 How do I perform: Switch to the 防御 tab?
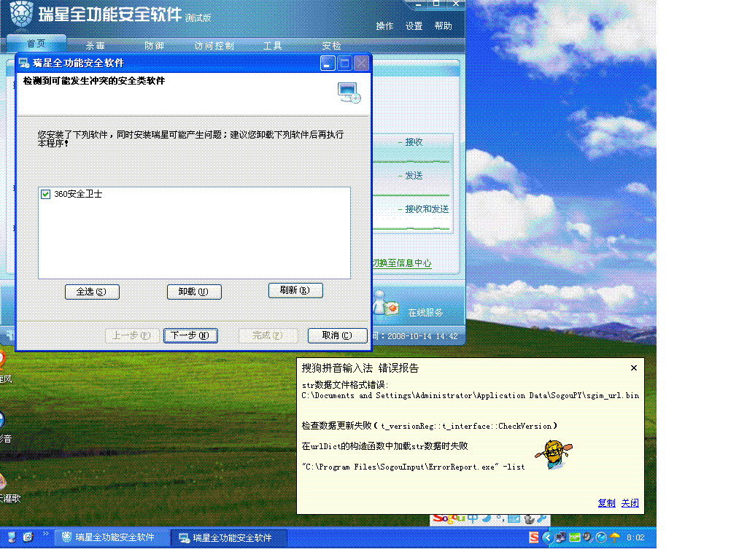pos(155,46)
